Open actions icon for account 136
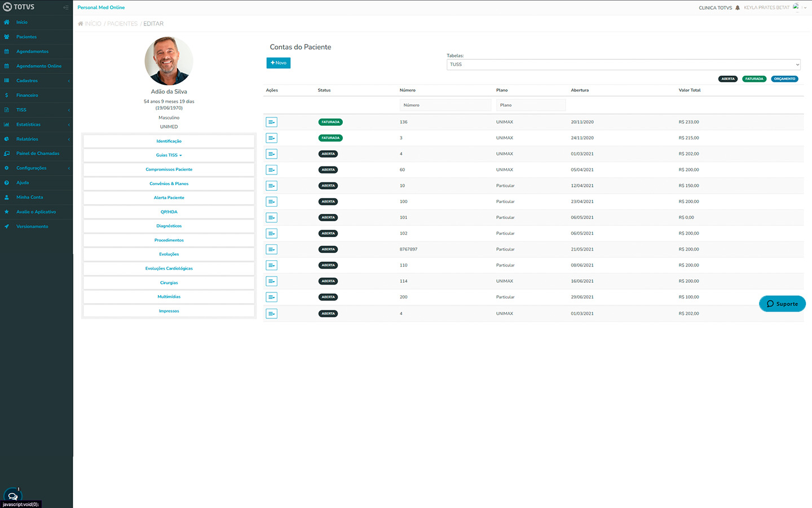Screen dimensions: 812x508 point(271,122)
